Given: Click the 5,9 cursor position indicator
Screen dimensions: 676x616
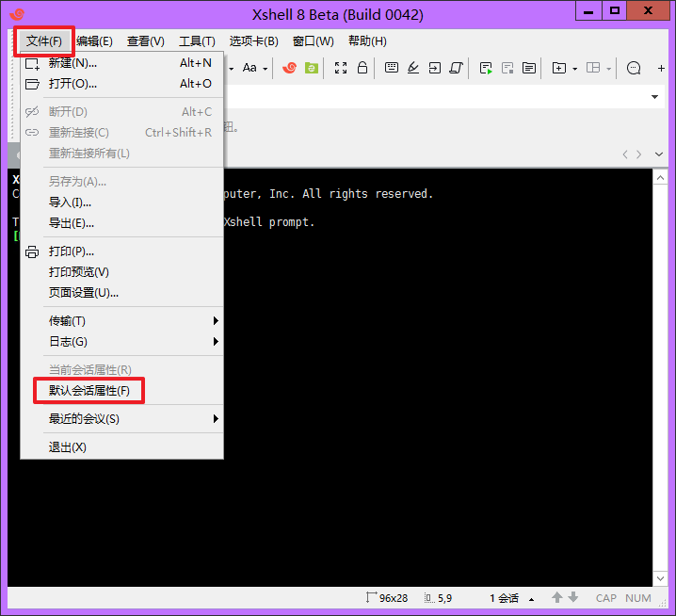Looking at the screenshot, I should tap(438, 598).
